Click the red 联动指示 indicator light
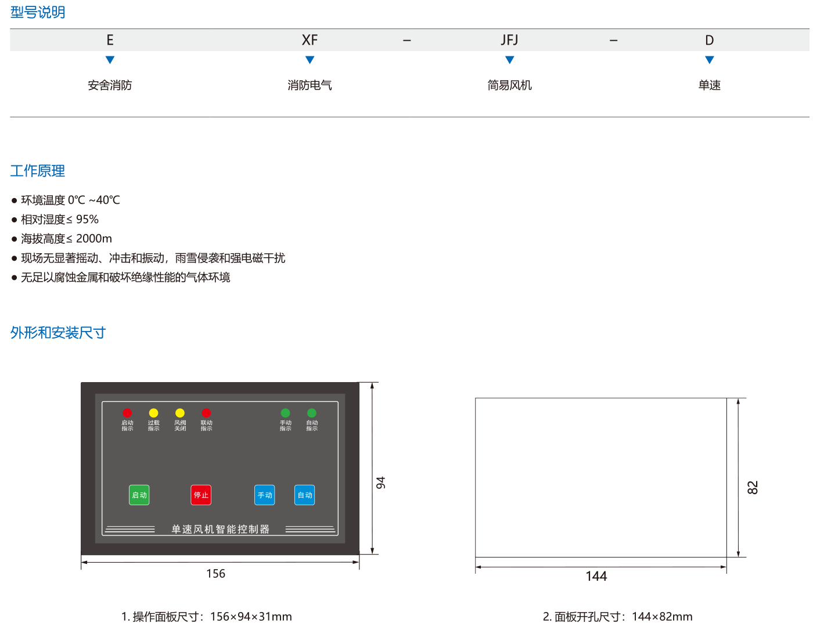The image size is (813, 644). [206, 413]
